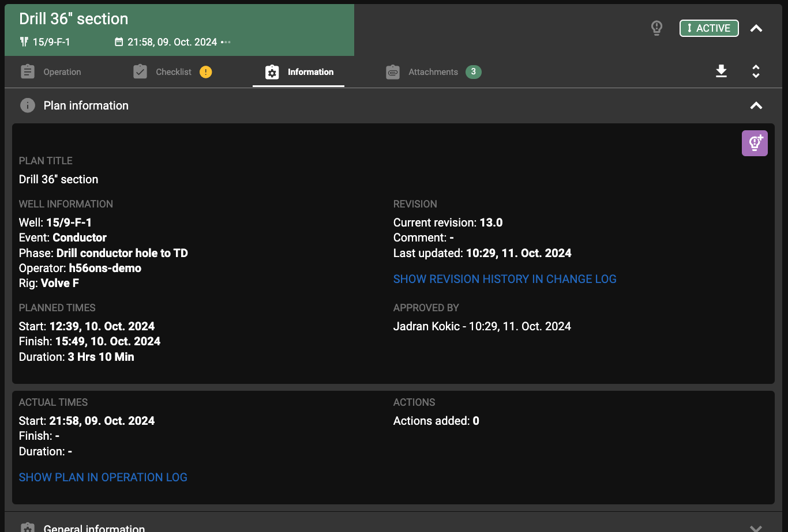Click the Attachments count badge showing 3
The width and height of the screenshot is (788, 532).
point(473,71)
